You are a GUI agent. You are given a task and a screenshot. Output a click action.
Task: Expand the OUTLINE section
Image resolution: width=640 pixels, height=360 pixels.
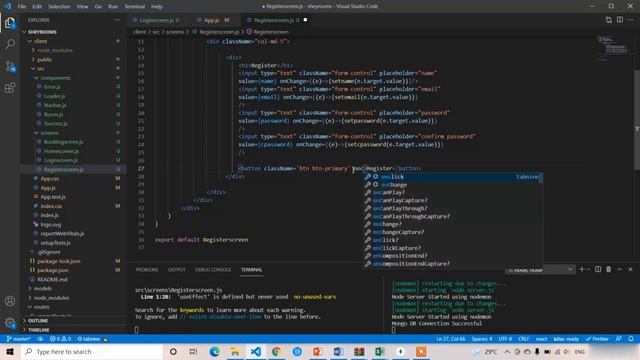point(73,320)
